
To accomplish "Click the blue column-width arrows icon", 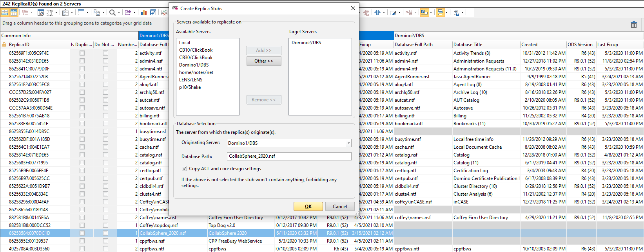I will (377, 13).
